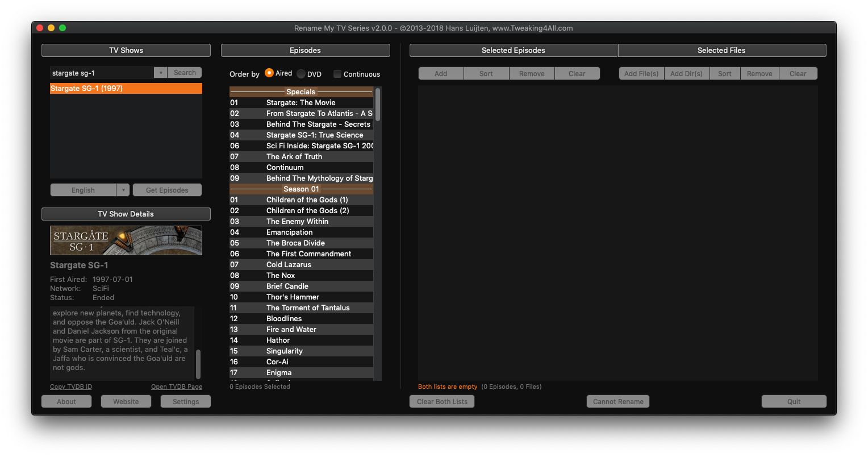The height and width of the screenshot is (457, 868).
Task: Select episode Brief Candle
Action: (301, 286)
